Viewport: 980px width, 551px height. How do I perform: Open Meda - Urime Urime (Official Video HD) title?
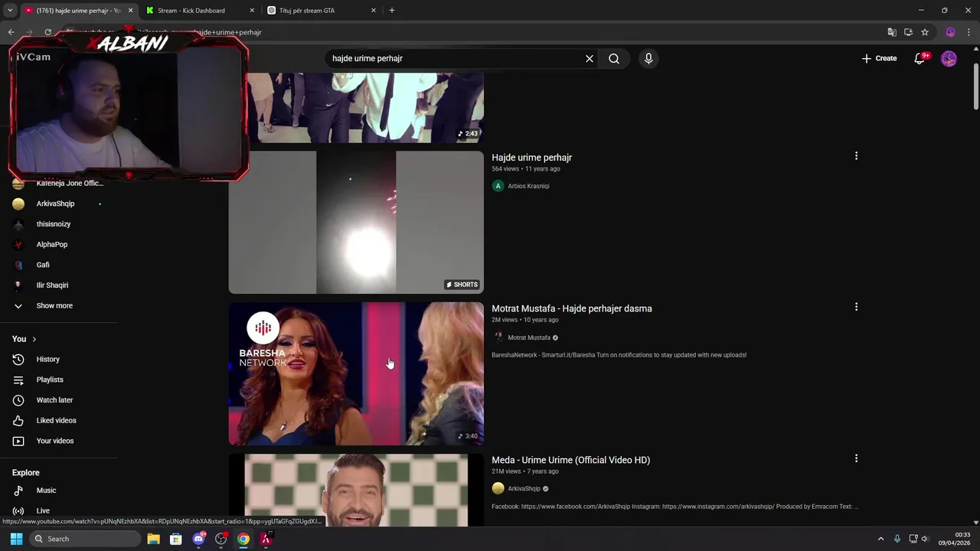pyautogui.click(x=570, y=460)
